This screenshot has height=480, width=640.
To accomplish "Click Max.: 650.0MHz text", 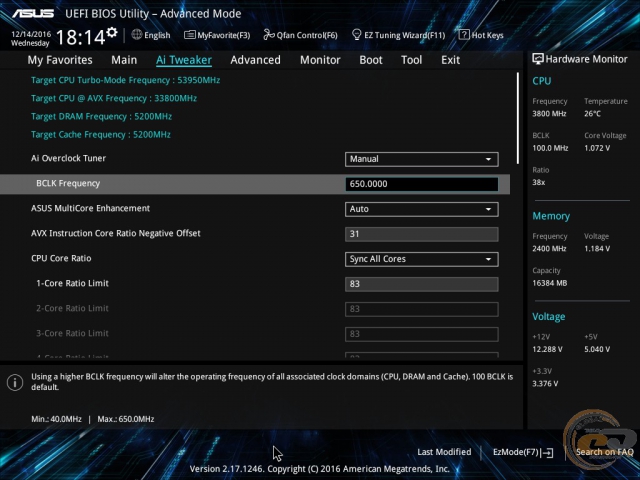I will click(x=126, y=419).
